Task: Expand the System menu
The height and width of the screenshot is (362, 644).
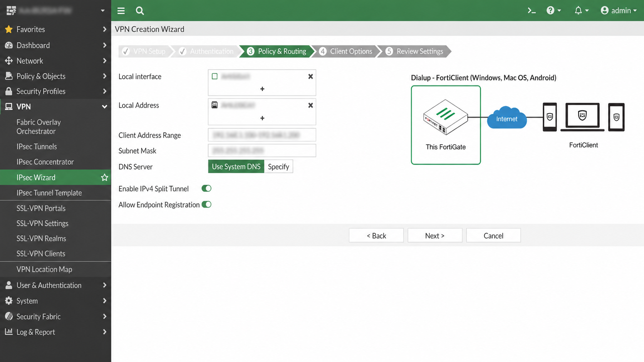Action: 55,301
